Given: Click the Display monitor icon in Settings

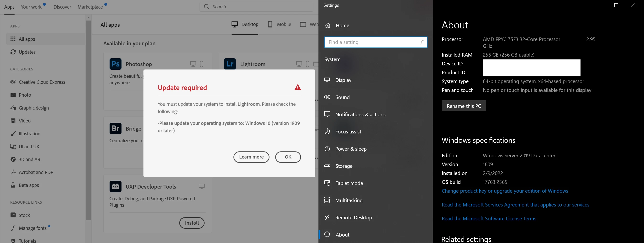Looking at the screenshot, I should (327, 80).
